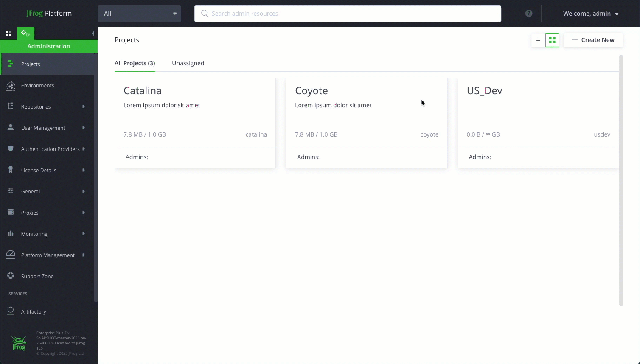The height and width of the screenshot is (364, 640).
Task: Collapse the left navigation panel
Action: pyautogui.click(x=93, y=33)
